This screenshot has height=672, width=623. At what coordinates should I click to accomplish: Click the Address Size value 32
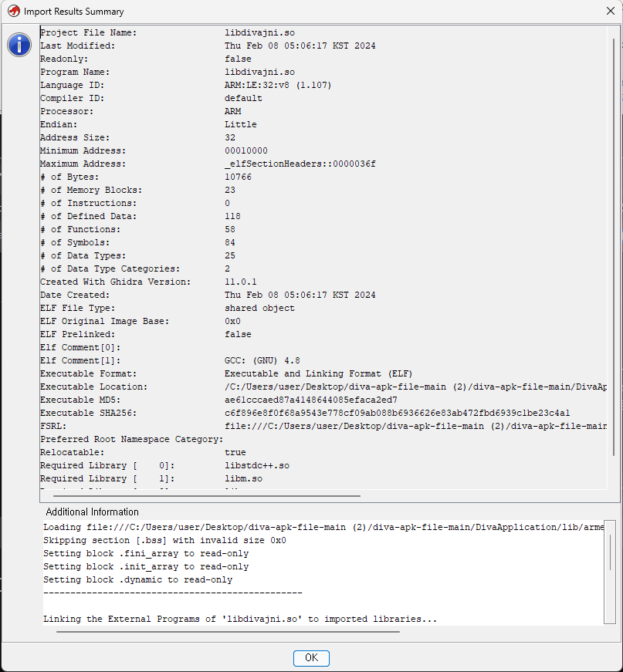230,137
